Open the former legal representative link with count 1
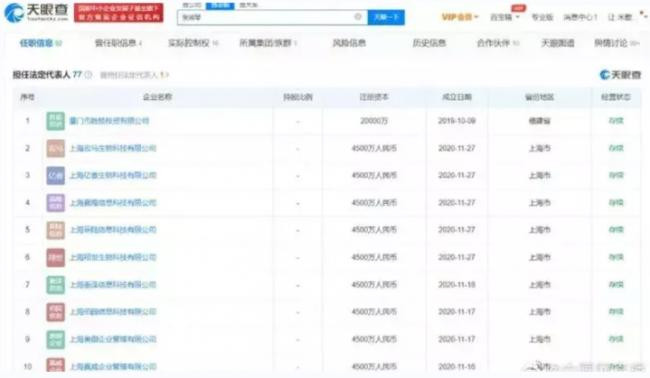 [135, 75]
